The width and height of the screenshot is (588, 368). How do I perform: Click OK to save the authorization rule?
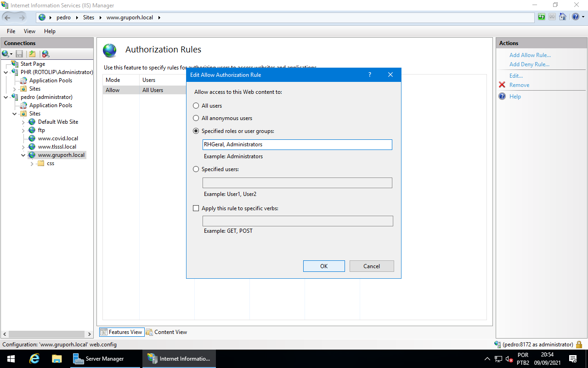click(324, 266)
